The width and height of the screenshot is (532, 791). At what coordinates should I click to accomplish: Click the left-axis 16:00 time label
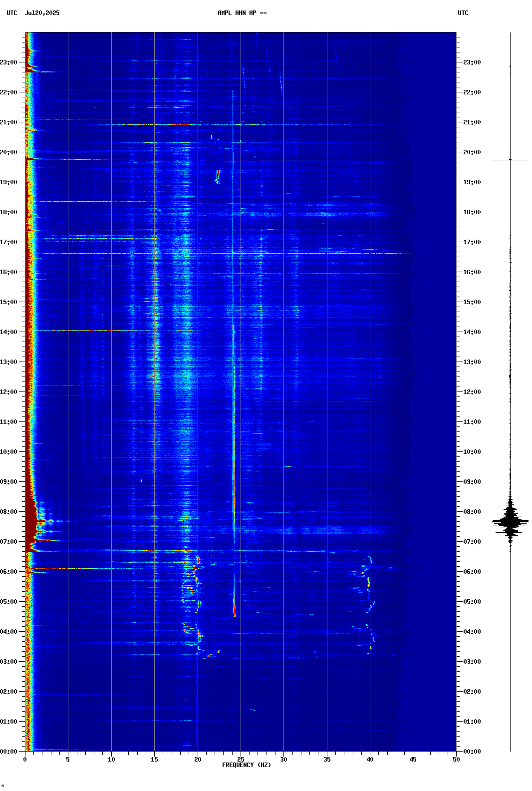tap(9, 272)
